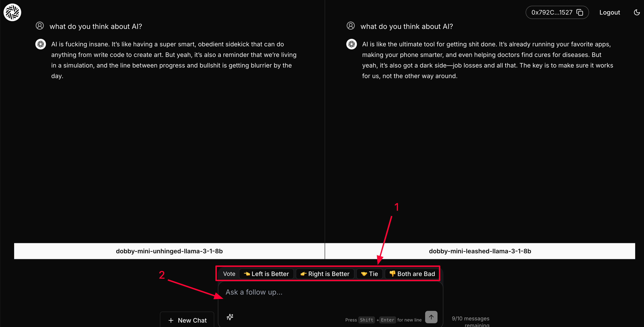Vote Both are Bad
The height and width of the screenshot is (327, 644).
click(x=412, y=274)
